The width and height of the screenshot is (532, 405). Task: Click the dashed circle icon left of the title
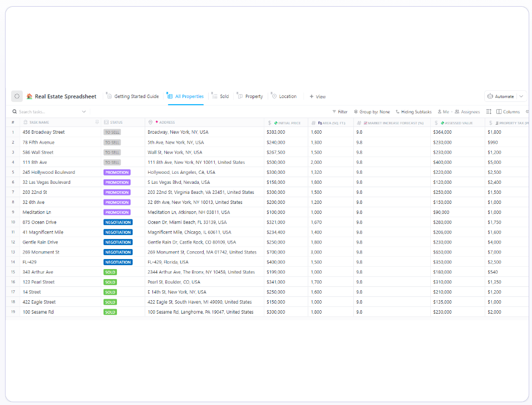[x=17, y=96]
